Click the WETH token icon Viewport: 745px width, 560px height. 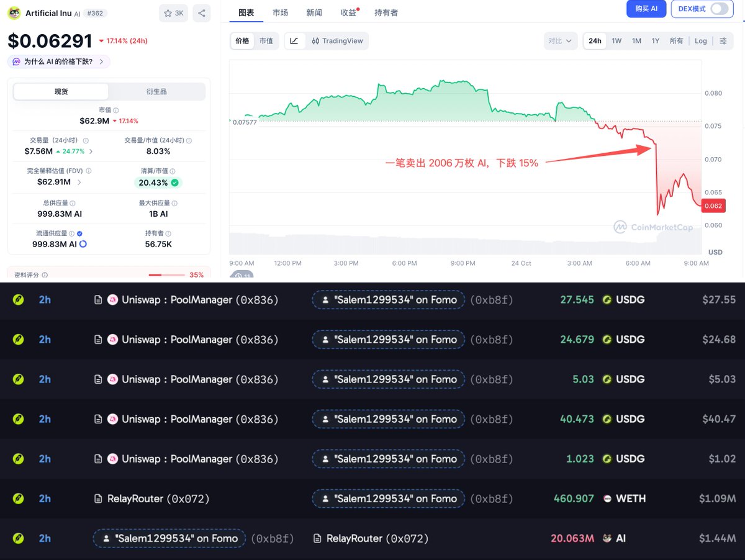tap(607, 499)
